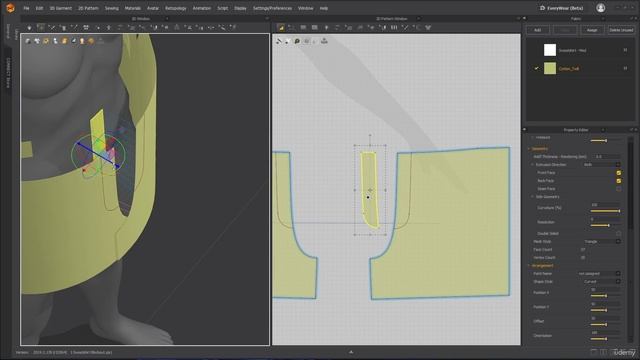Toggle the Back Face checkbox
Viewport: 640px width, 360px height.
pyautogui.click(x=619, y=180)
